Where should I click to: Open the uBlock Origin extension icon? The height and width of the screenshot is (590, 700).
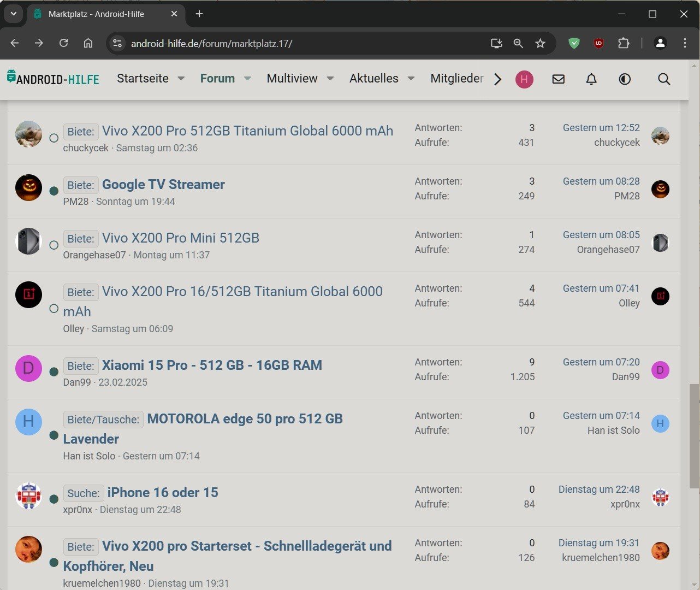(x=598, y=43)
